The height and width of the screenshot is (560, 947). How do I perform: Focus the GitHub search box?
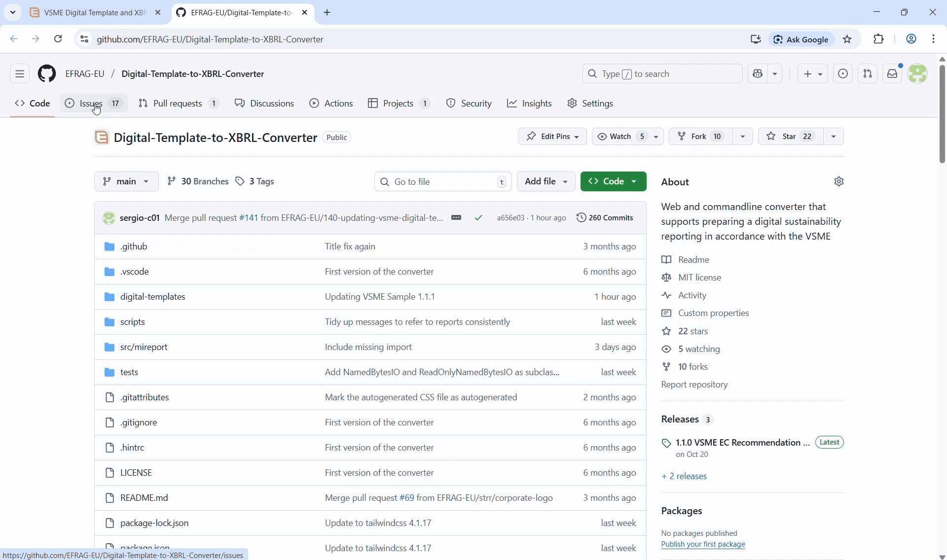(x=662, y=74)
